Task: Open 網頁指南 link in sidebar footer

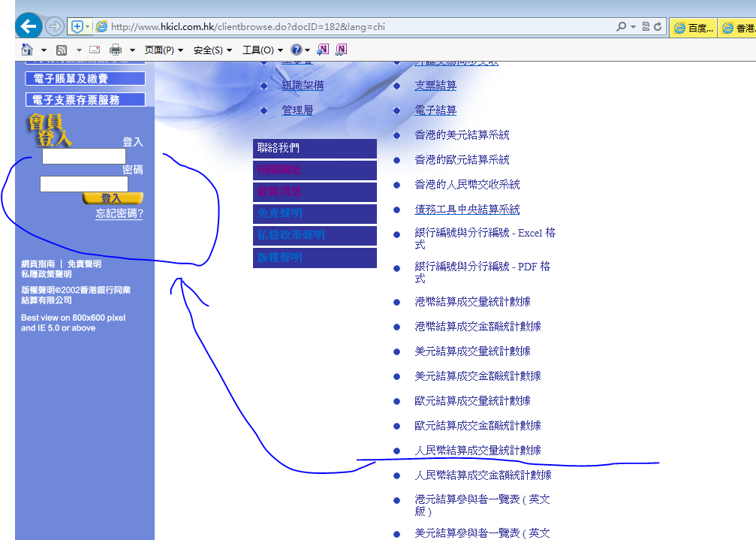Action: tap(38, 264)
